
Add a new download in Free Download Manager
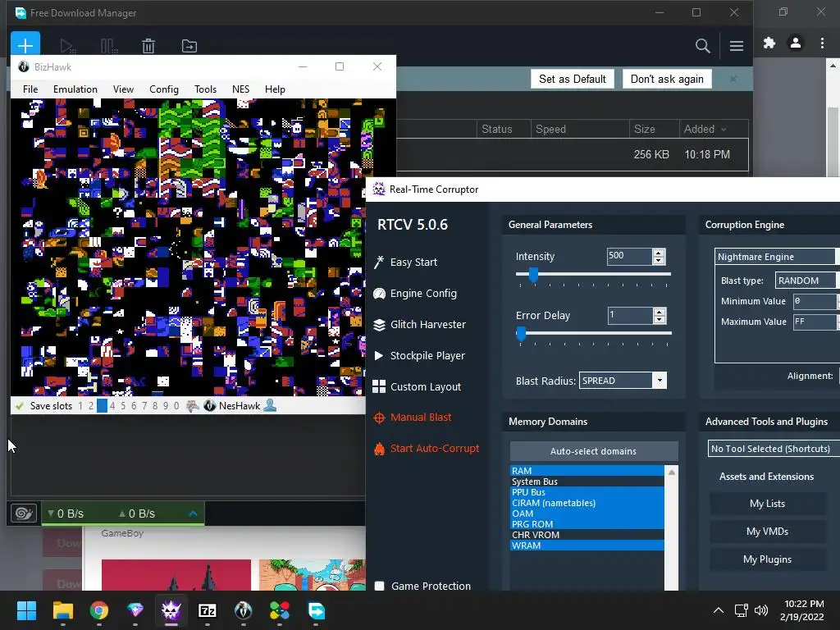pos(25,44)
